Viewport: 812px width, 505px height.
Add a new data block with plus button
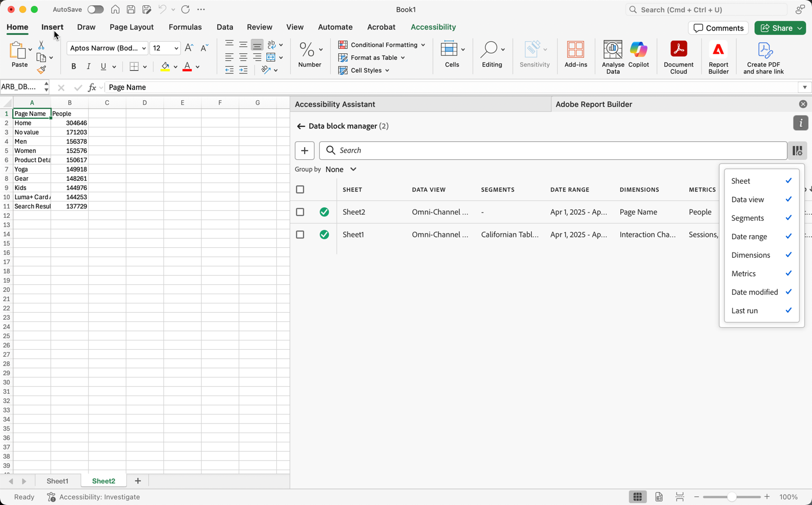pos(305,151)
